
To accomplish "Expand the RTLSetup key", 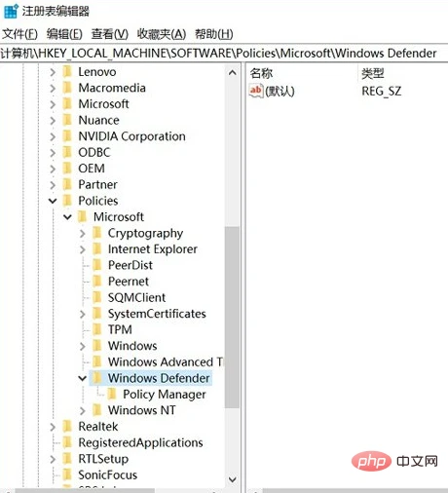I will 53,459.
